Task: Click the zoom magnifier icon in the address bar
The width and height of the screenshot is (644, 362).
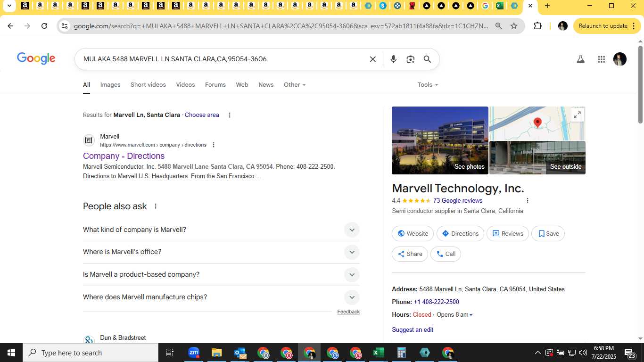Action: [x=498, y=26]
